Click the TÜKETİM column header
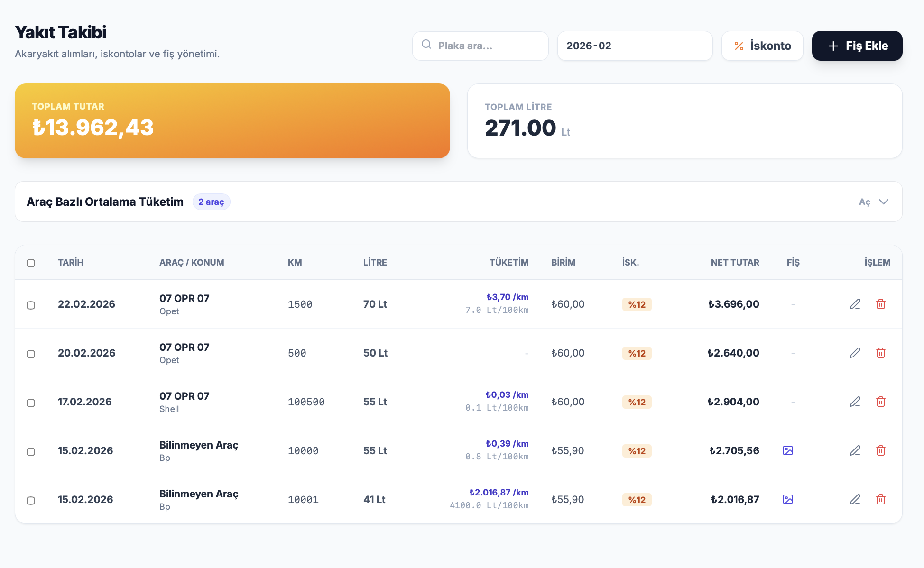Viewport: 924px width, 568px height. pyautogui.click(x=509, y=262)
